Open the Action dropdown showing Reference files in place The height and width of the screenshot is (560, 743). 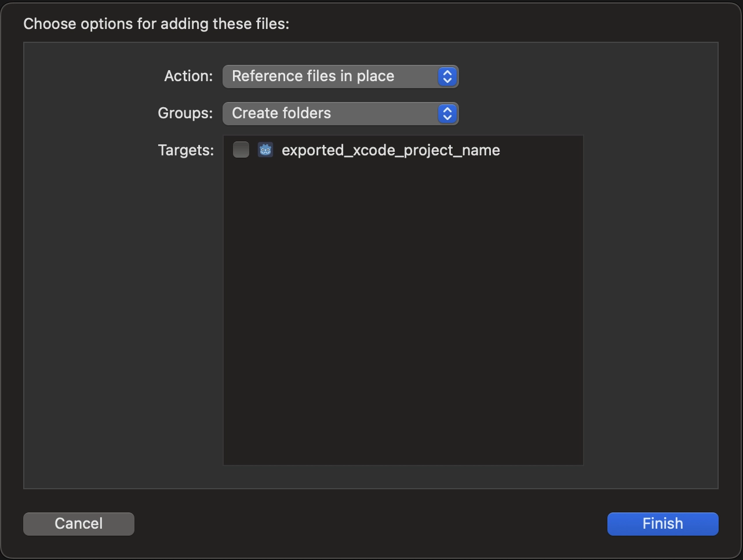330,77
